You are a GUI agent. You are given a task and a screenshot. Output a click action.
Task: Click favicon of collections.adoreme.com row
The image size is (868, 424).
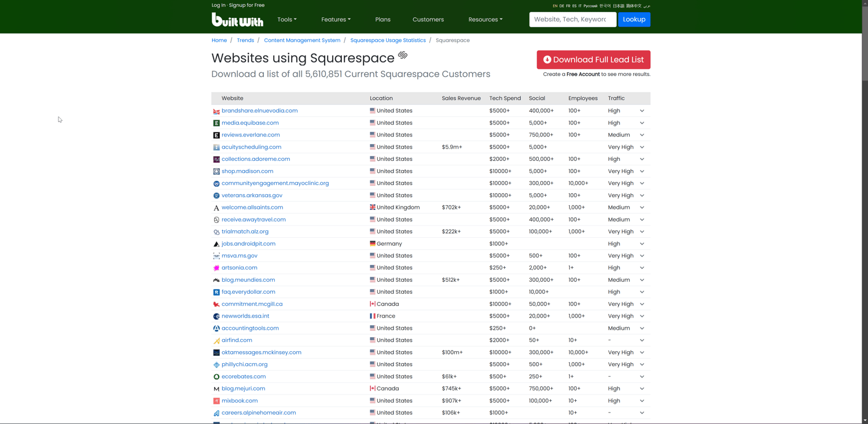point(216,159)
